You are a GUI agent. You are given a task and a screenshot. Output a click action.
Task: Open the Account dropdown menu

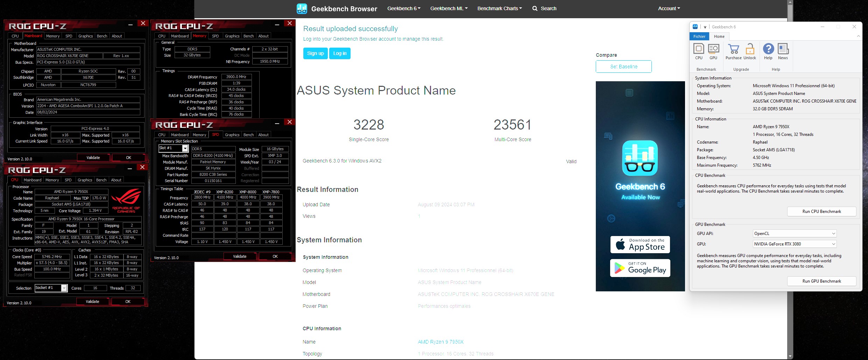[x=669, y=8]
